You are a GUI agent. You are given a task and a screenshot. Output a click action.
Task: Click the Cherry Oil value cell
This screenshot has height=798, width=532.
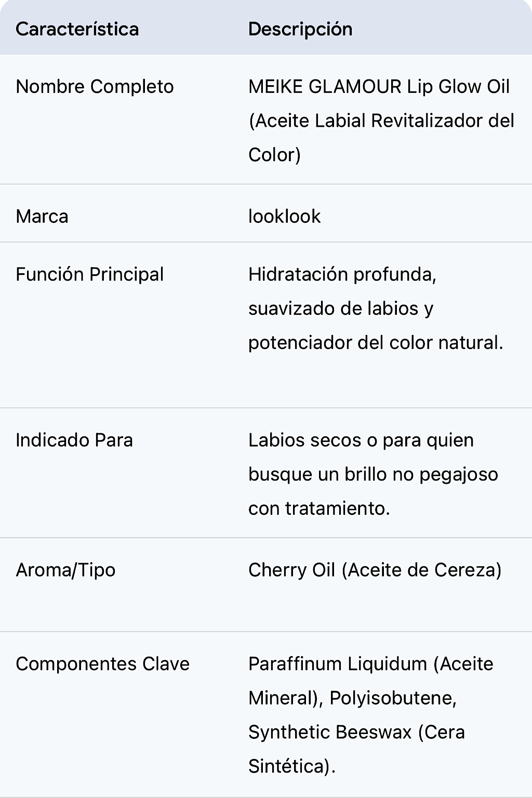(375, 570)
